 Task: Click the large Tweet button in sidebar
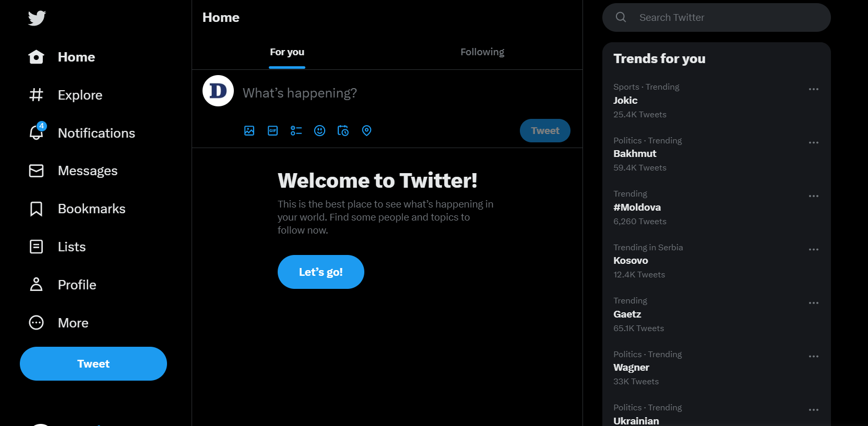[x=93, y=364]
